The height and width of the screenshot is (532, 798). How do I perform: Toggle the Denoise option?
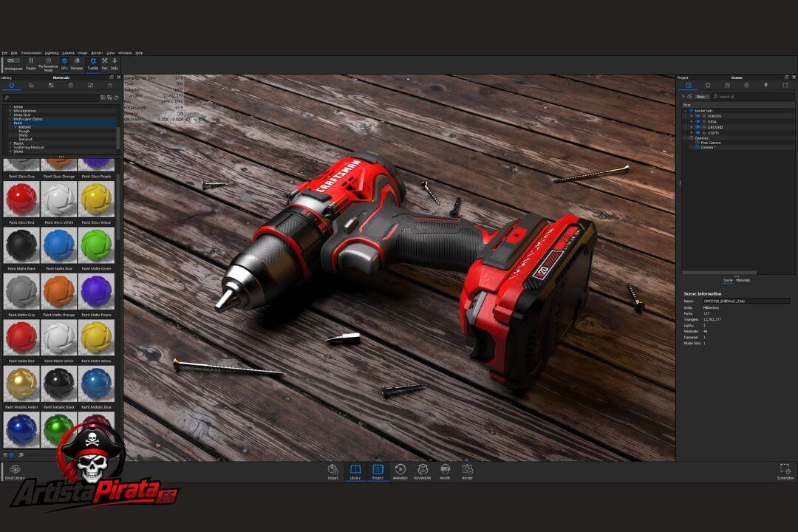click(77, 64)
